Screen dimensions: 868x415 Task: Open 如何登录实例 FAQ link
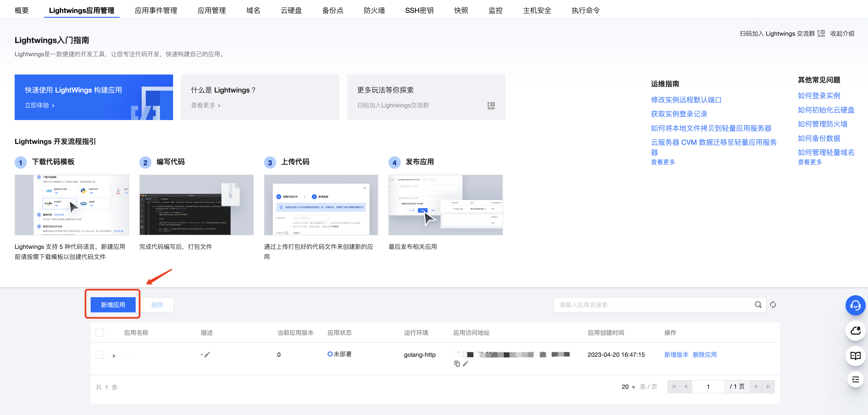click(819, 96)
